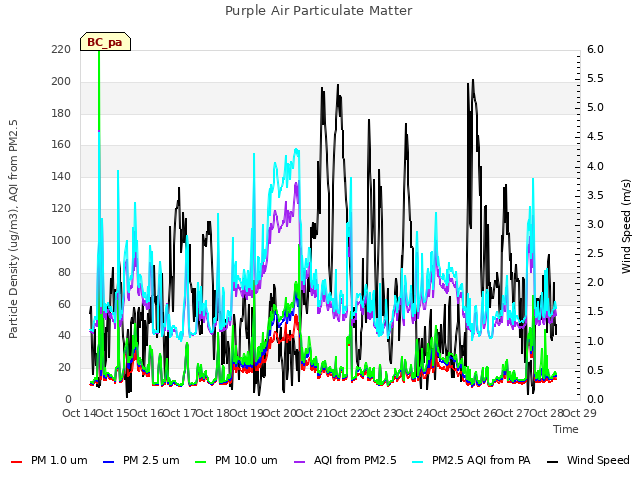Click the cyan PM2.5 AQI swatch
640x480 pixels.
418,462
